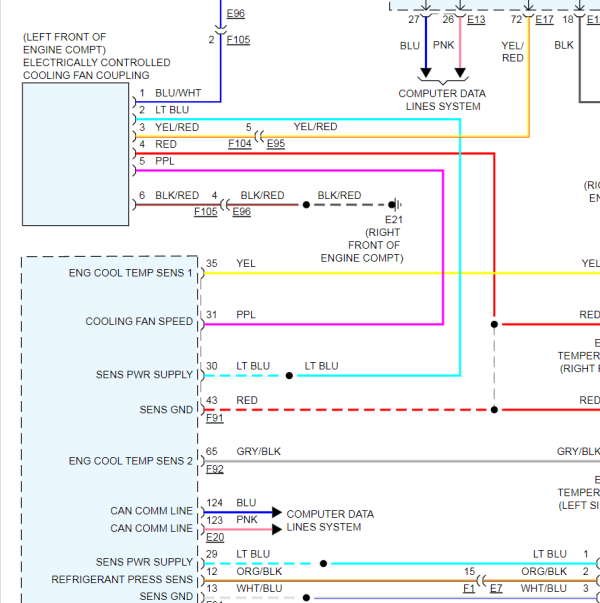Image resolution: width=600 pixels, height=603 pixels.
Task: Click the BLU/WHT wire label at pin 1
Action: click(178, 93)
